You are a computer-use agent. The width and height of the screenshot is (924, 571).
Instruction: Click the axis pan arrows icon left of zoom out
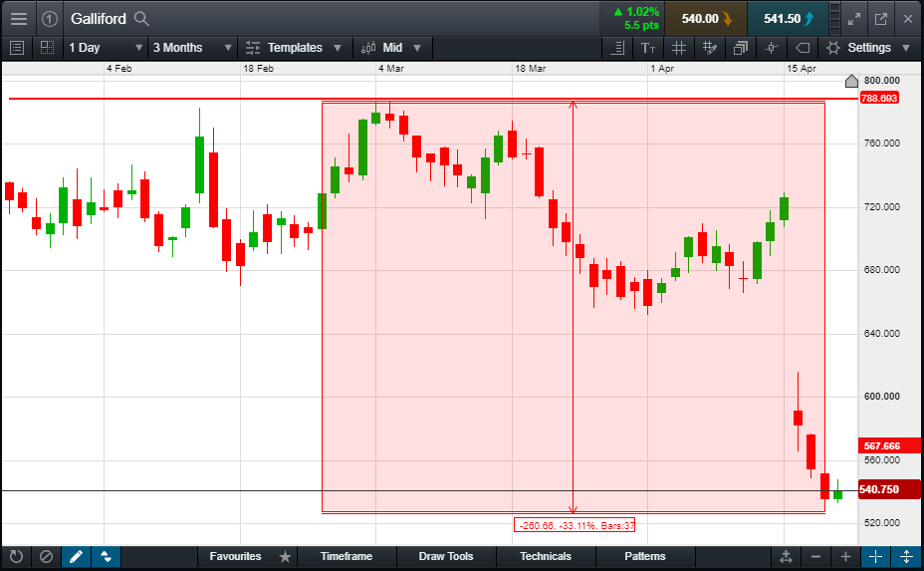(x=786, y=556)
